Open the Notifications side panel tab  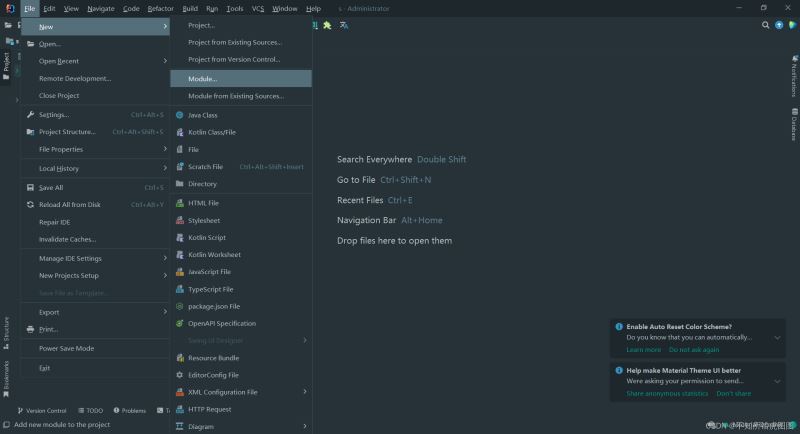point(794,76)
